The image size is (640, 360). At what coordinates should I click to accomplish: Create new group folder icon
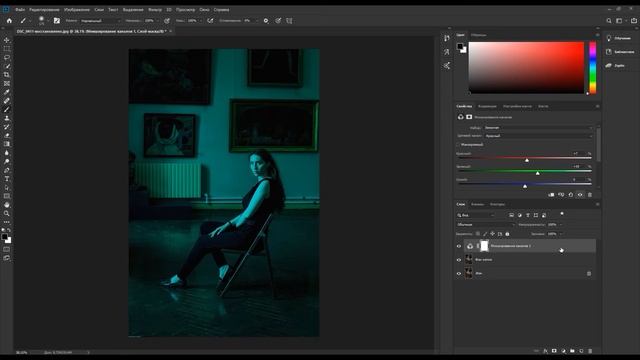coord(572,351)
